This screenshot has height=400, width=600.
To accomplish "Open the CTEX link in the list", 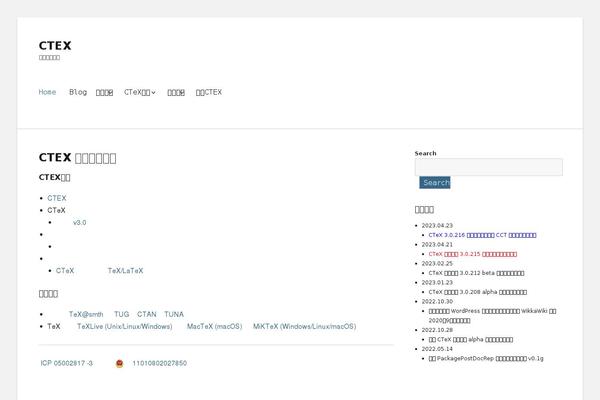I will coord(57,198).
